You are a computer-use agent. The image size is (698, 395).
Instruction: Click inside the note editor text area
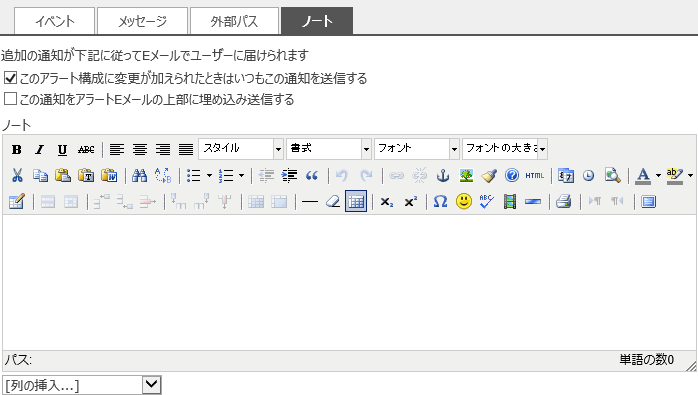349,282
